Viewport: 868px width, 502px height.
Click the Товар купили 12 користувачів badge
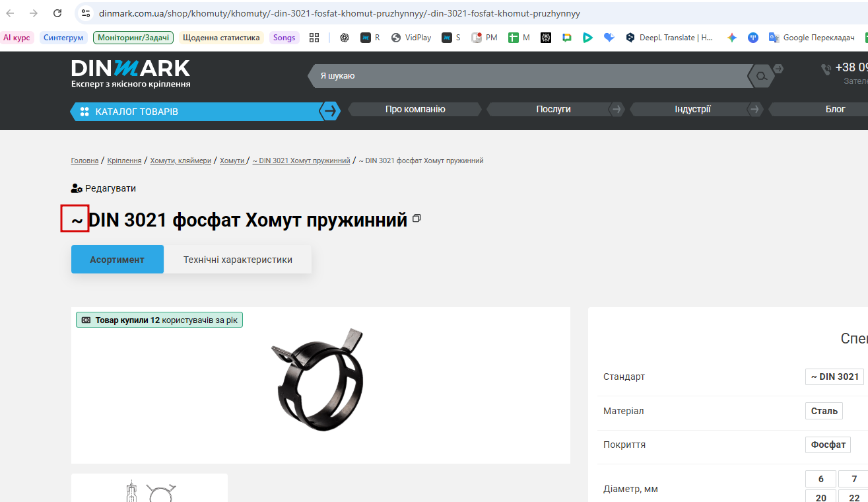159,320
